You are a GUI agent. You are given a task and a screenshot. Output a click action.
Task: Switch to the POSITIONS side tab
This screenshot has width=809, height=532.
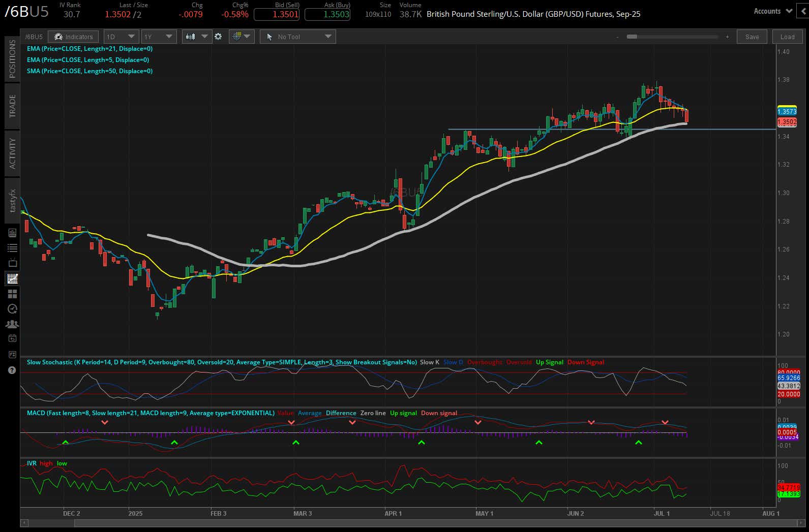[13, 58]
